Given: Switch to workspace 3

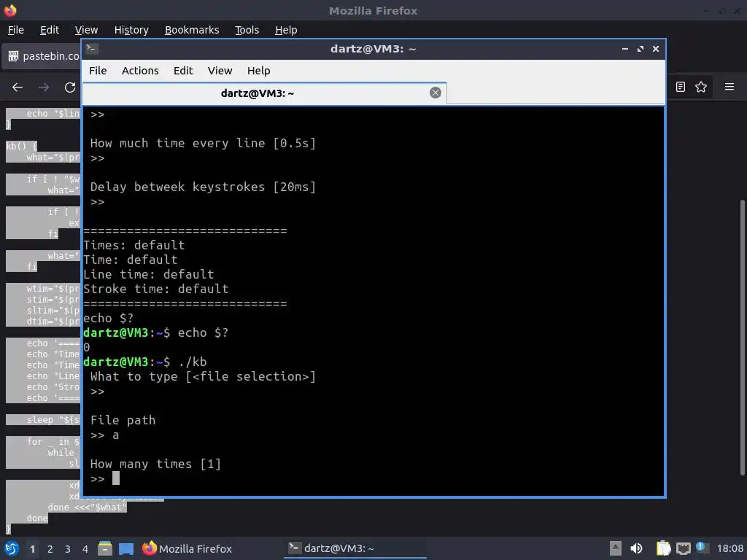Looking at the screenshot, I should pos(68,549).
